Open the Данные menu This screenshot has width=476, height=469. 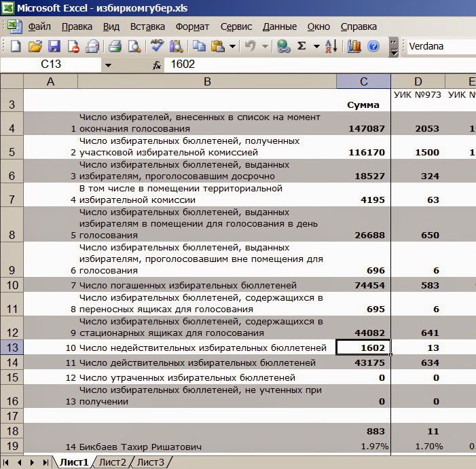tap(280, 26)
